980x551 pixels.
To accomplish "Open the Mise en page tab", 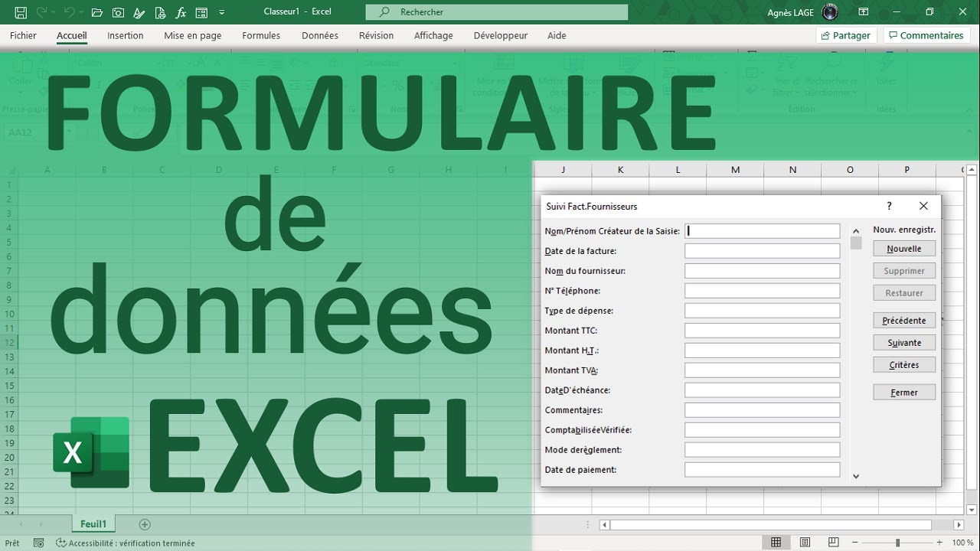I will click(x=193, y=35).
